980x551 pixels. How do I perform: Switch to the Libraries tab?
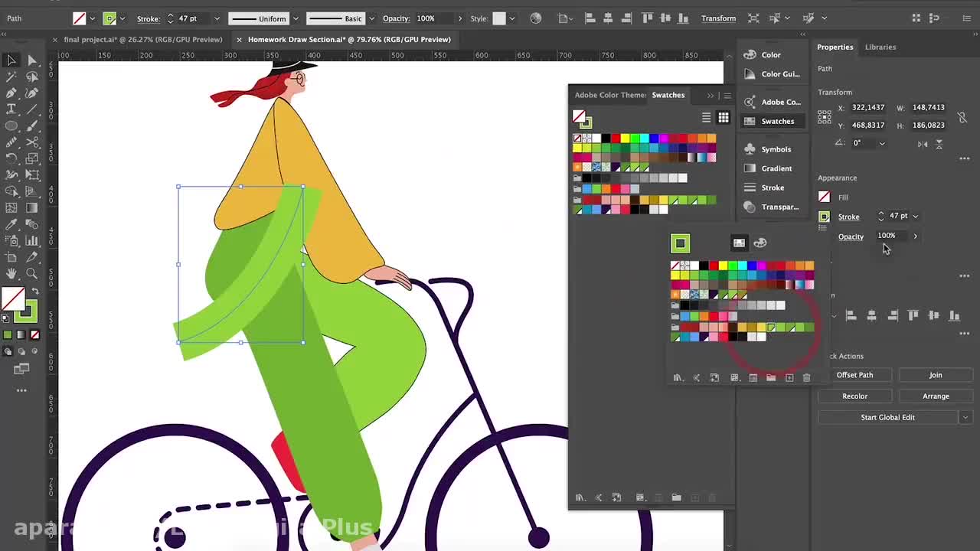click(x=880, y=47)
